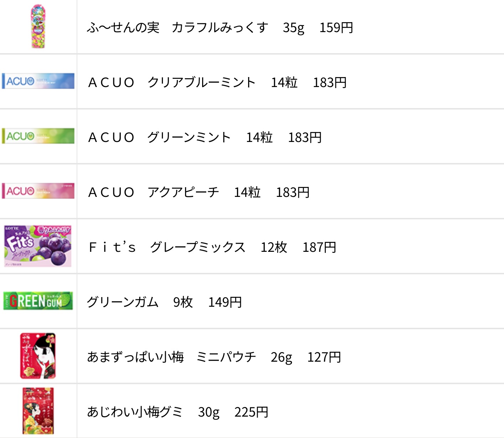Click the あまずっぱい小梅 red pouch image
Screen dimensions: 504x438
[38, 356]
